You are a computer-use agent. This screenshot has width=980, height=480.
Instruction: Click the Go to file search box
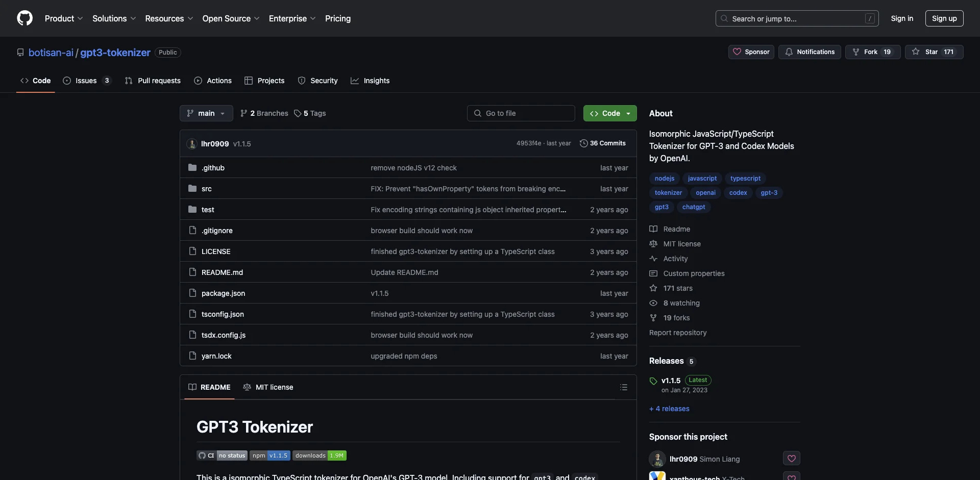[521, 113]
